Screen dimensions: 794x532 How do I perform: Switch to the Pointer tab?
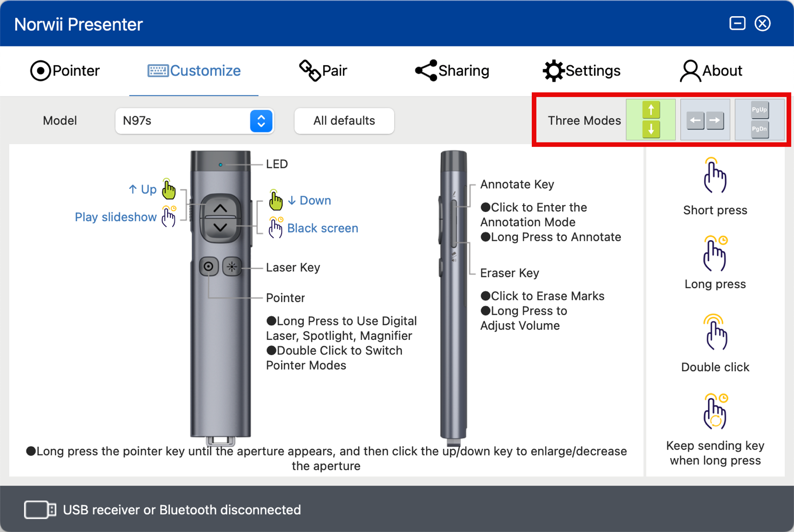tap(65, 71)
